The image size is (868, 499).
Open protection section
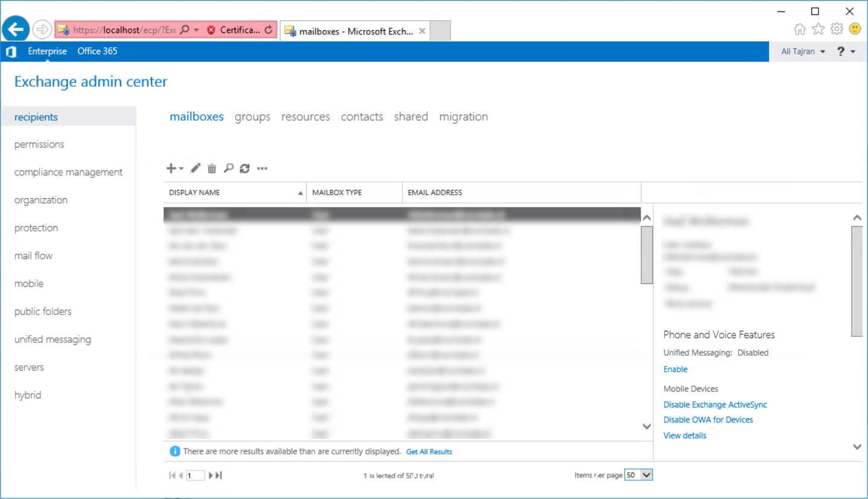pyautogui.click(x=36, y=228)
